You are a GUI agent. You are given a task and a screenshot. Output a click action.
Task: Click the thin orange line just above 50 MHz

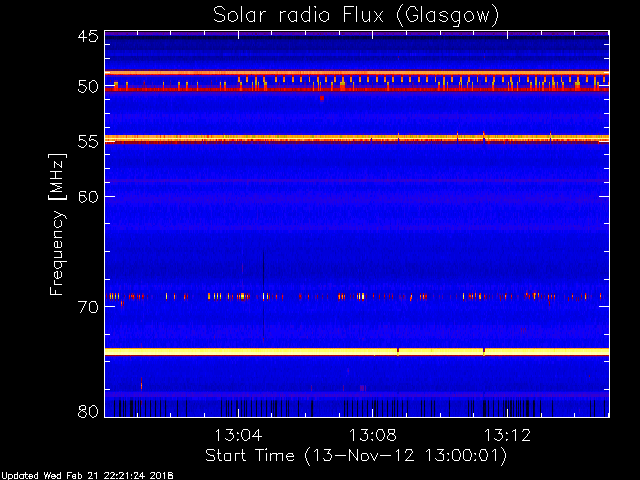(357, 73)
